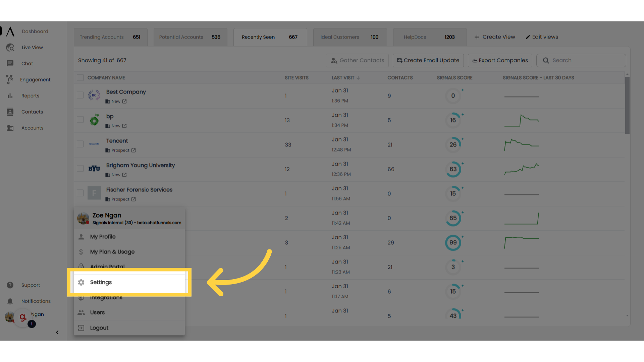Open Engagement section

pyautogui.click(x=35, y=79)
